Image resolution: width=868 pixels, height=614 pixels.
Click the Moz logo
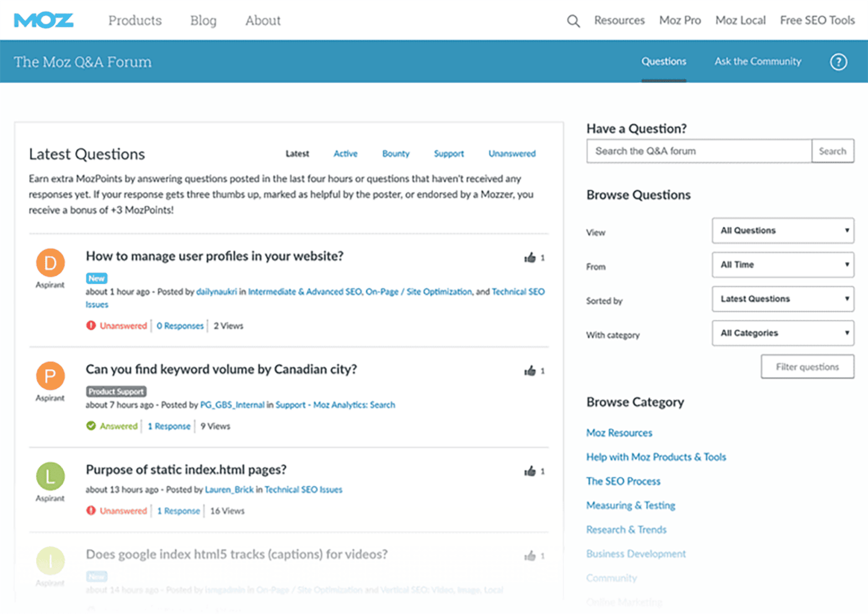point(43,19)
